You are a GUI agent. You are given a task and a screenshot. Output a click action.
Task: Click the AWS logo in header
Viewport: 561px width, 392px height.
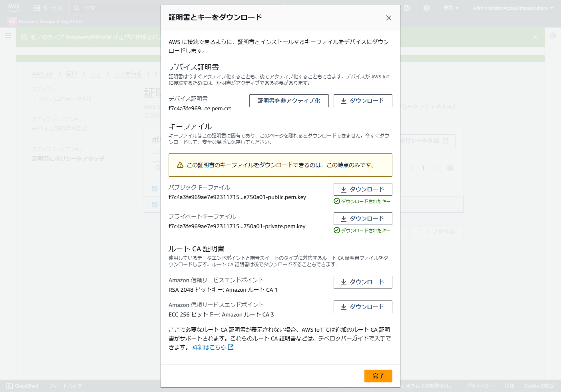13,7
